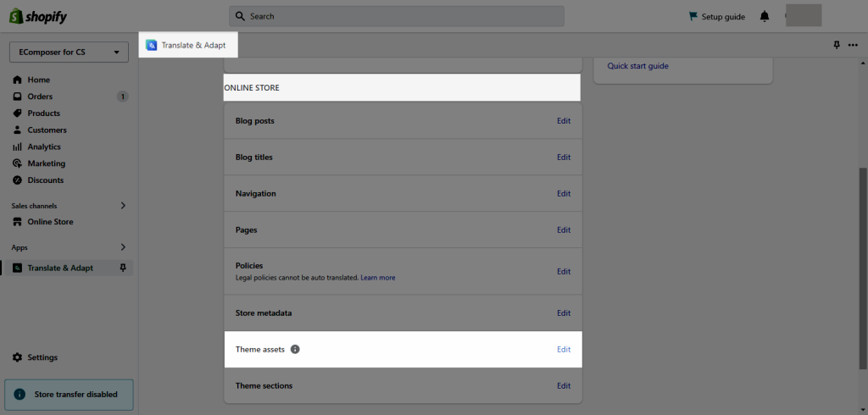This screenshot has width=868, height=415.
Task: Click the Store metadata row label
Action: tap(264, 313)
